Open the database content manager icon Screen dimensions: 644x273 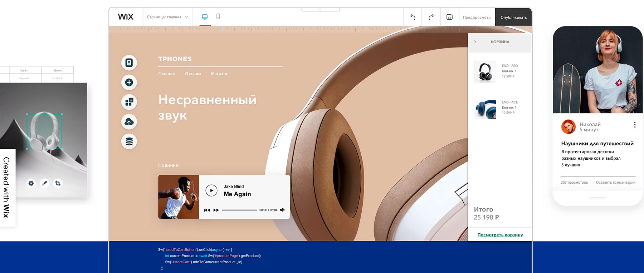click(129, 142)
